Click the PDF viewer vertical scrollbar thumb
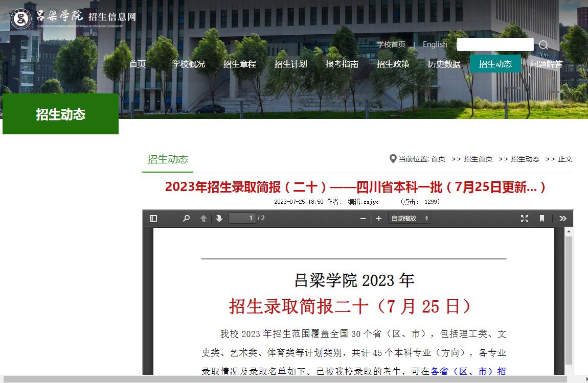588x383 pixels. [x=569, y=300]
